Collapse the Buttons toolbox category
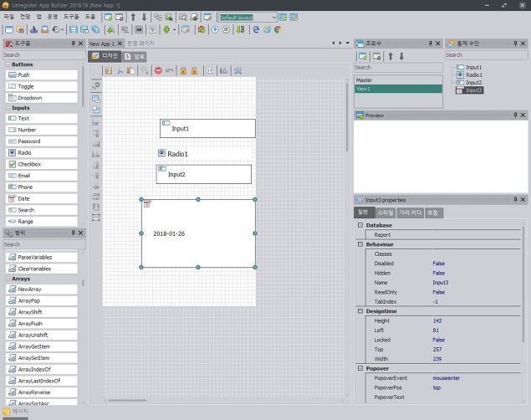The width and height of the screenshot is (531, 420). point(8,64)
